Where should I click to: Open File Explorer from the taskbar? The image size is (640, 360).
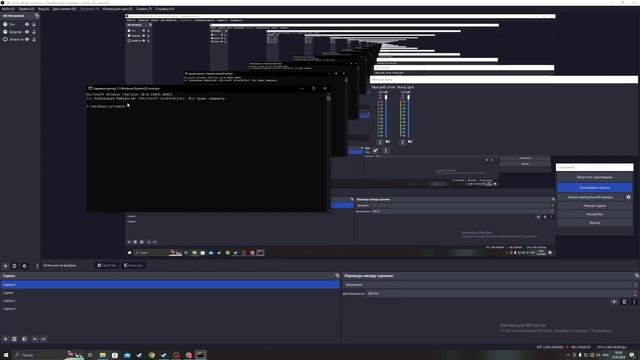click(102, 355)
